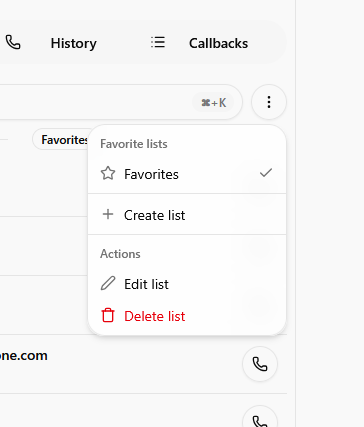The width and height of the screenshot is (364, 427).
Task: Click the star icon next to Favorites
Action: pos(108,173)
